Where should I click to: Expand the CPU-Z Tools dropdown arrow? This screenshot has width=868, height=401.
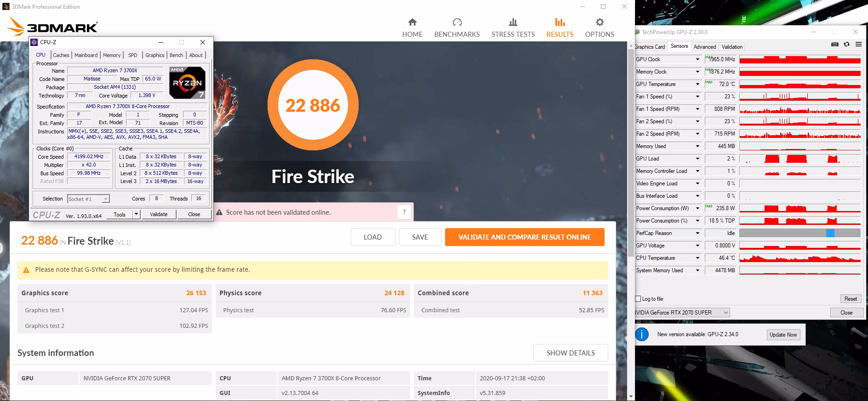(x=136, y=214)
